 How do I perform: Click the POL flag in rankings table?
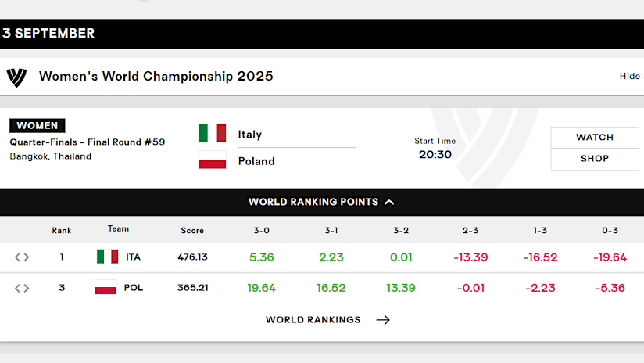[106, 287]
